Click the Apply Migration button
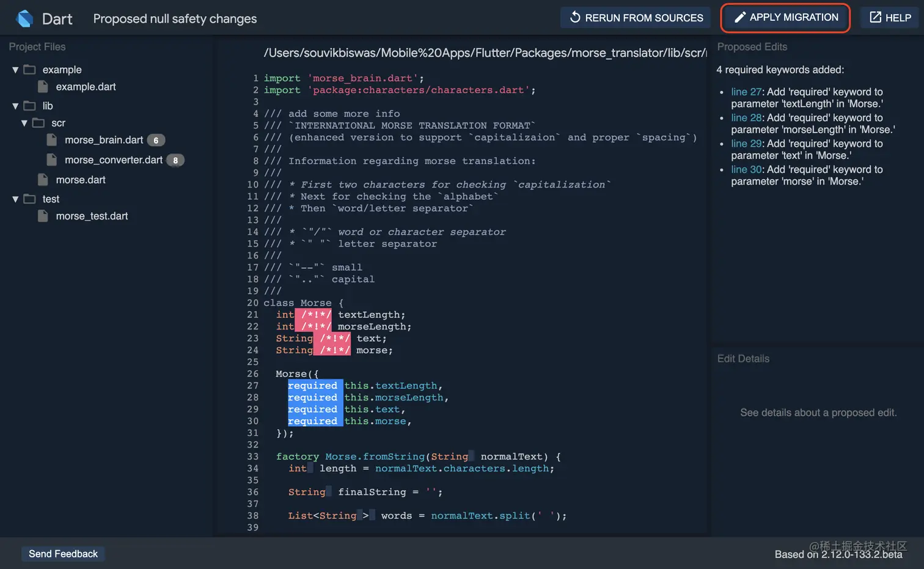The image size is (924, 569). pos(785,18)
